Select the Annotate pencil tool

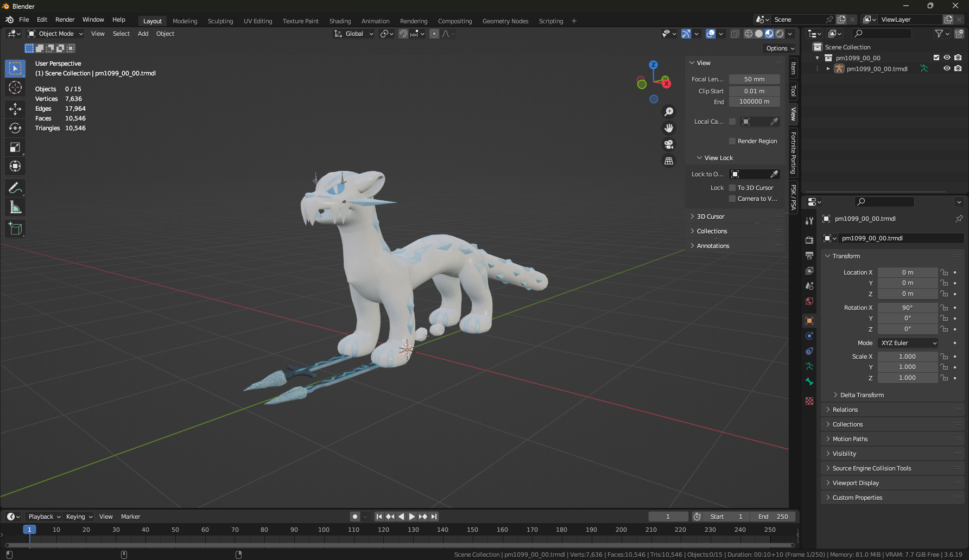click(x=15, y=188)
